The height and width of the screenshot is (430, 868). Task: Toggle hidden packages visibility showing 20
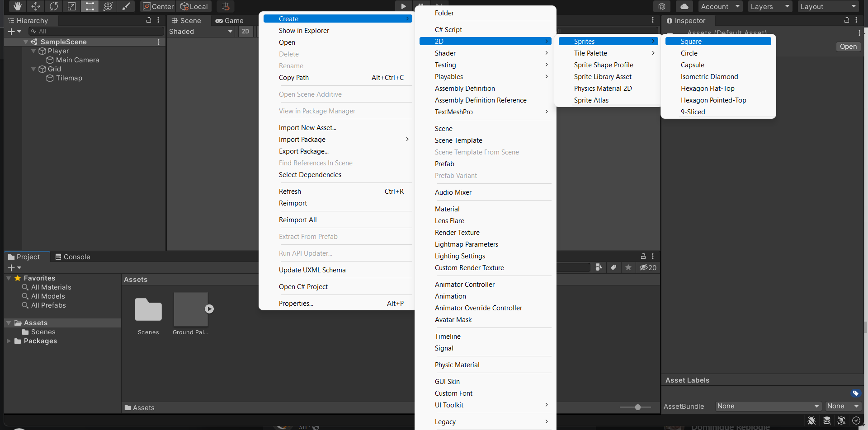648,267
